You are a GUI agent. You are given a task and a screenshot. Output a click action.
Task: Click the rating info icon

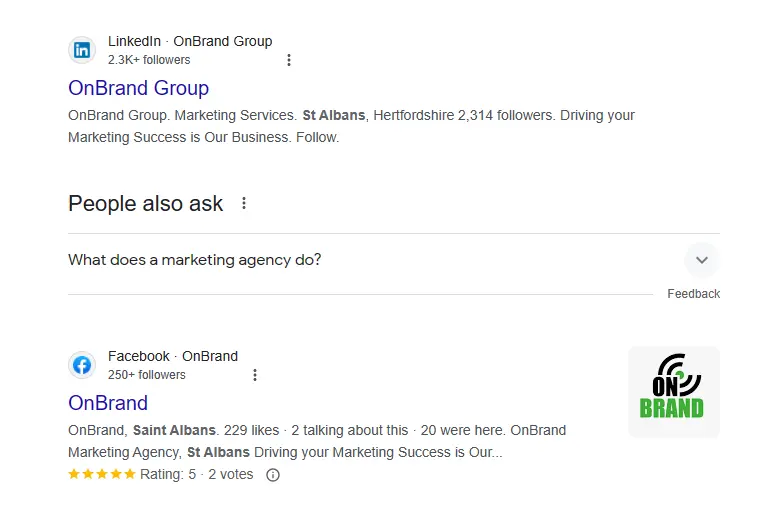(x=273, y=475)
